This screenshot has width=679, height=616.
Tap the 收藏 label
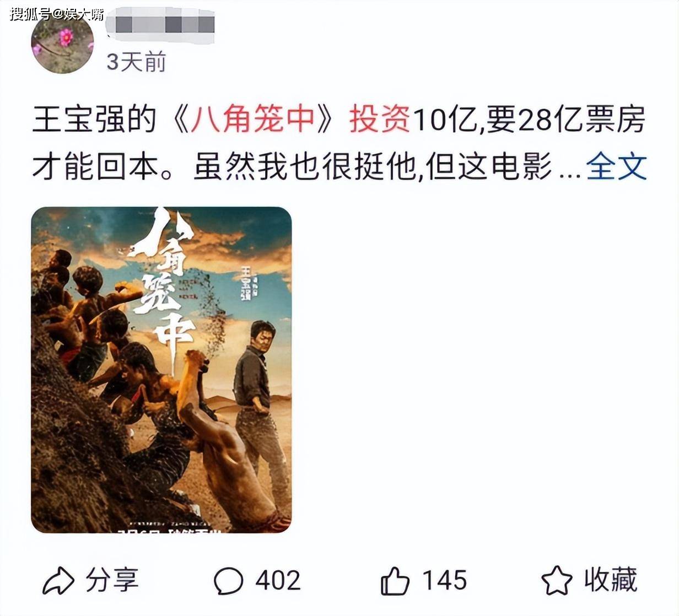coord(611,580)
